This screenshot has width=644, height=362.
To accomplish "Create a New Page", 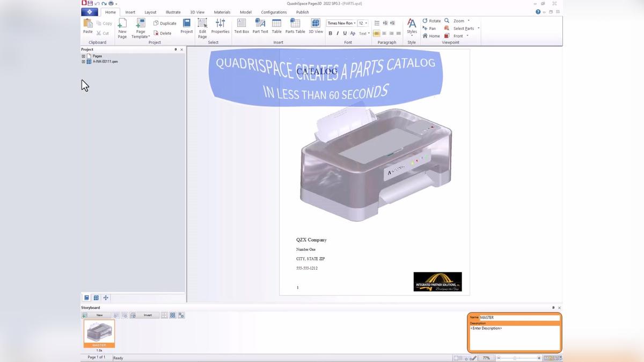I will click(x=122, y=28).
